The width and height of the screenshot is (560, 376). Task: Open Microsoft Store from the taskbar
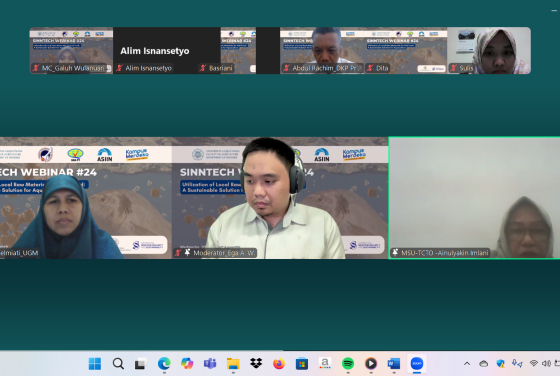[302, 364]
